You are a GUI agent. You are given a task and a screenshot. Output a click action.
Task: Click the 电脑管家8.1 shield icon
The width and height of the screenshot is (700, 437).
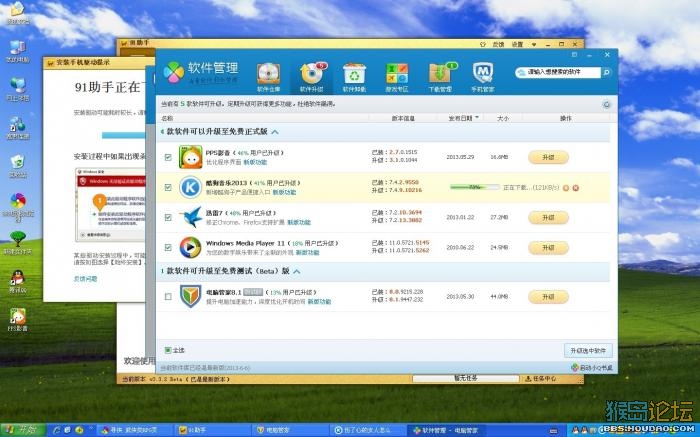coord(191,296)
